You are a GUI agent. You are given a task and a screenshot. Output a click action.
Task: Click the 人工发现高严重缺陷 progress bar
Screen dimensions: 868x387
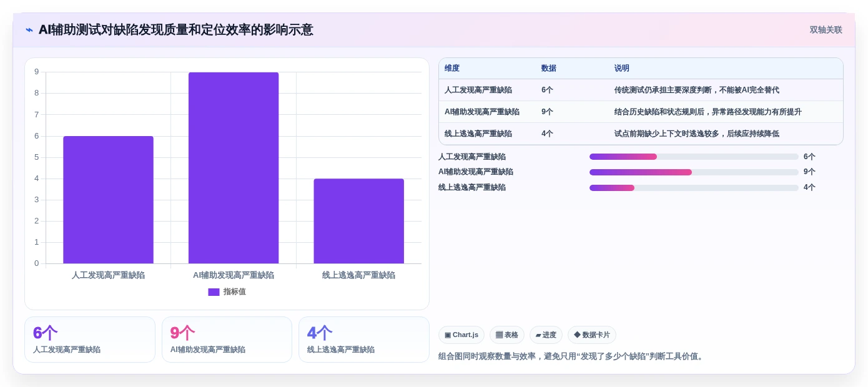click(x=694, y=157)
